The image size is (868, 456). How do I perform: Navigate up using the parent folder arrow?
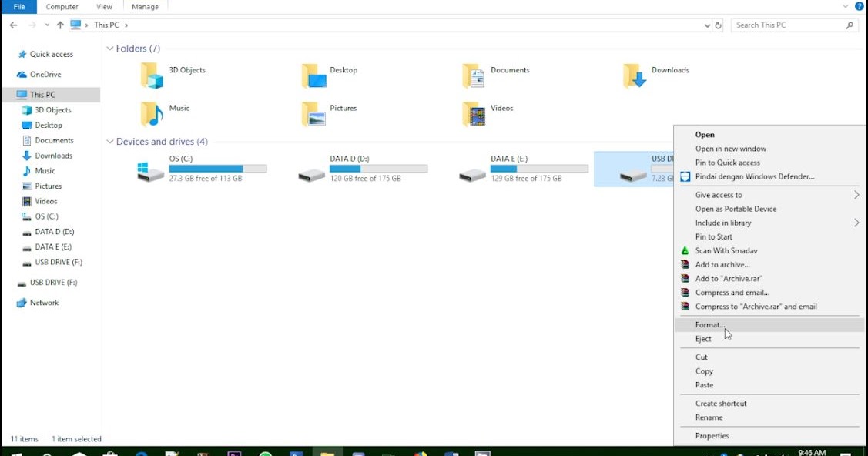59,25
